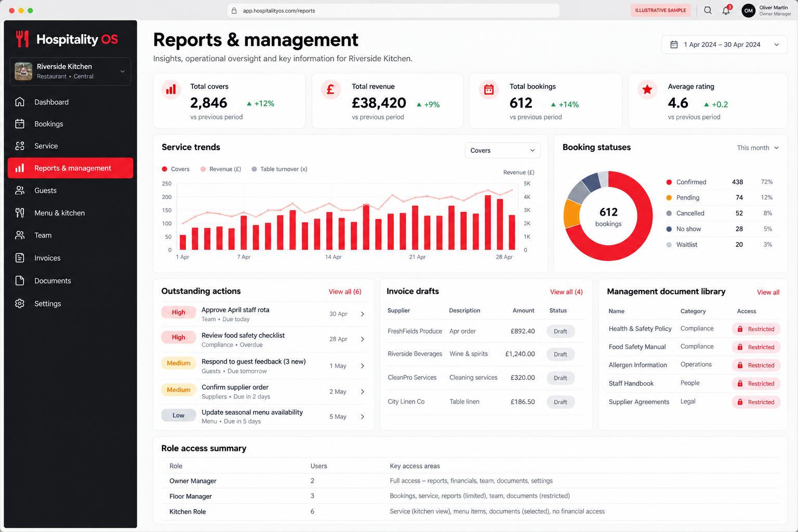Click the Riverside Kitchen venue thumbnail

[x=23, y=71]
